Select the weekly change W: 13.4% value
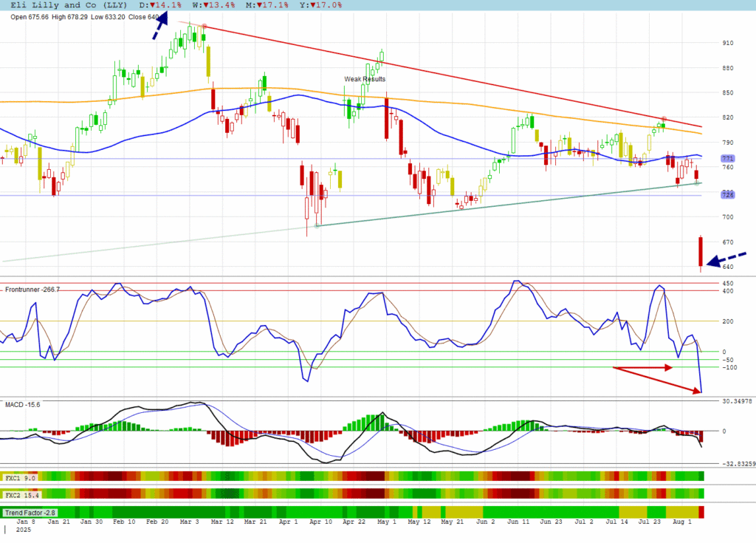 pos(213,5)
